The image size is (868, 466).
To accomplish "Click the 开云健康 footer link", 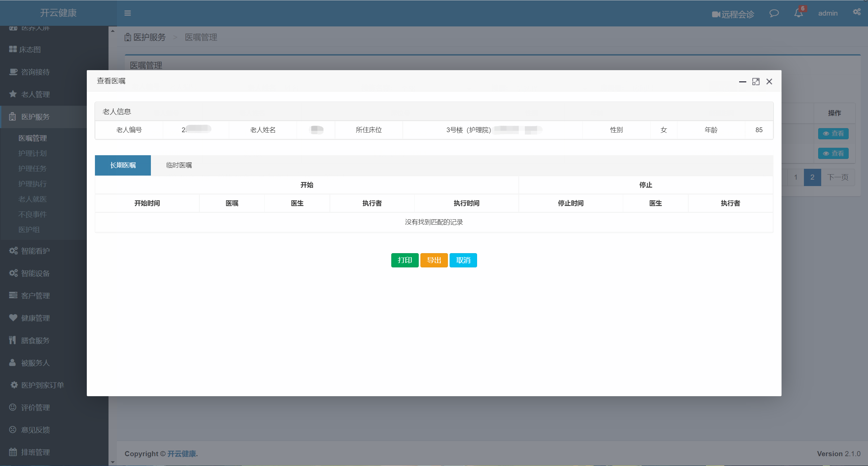I will pyautogui.click(x=182, y=454).
